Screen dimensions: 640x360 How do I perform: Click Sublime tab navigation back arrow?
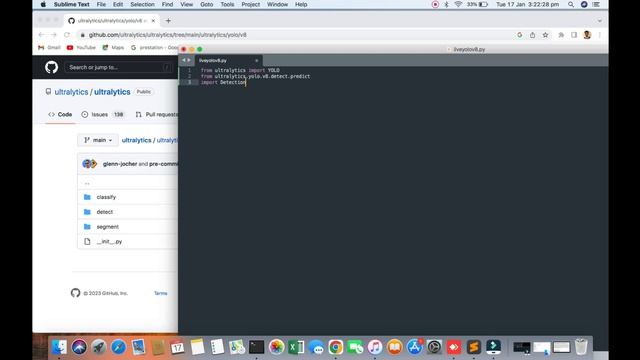[x=183, y=60]
